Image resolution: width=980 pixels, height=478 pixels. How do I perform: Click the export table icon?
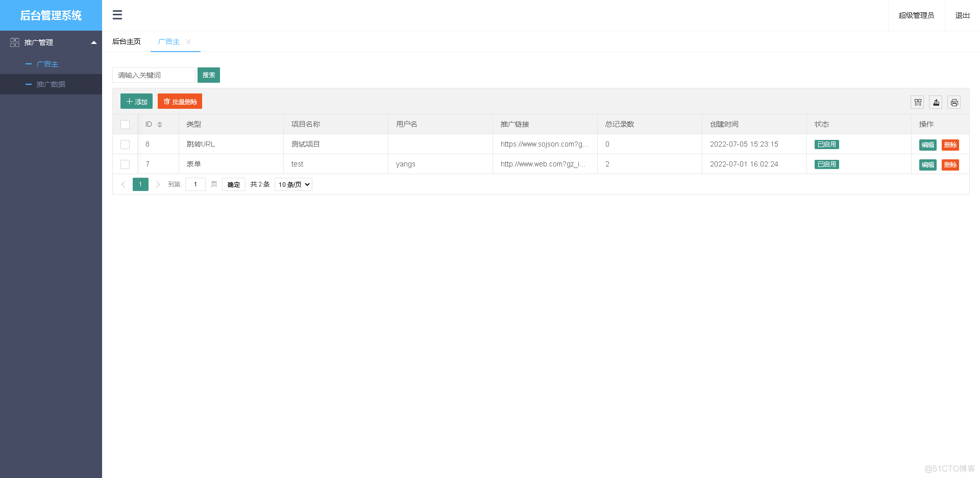pos(936,102)
